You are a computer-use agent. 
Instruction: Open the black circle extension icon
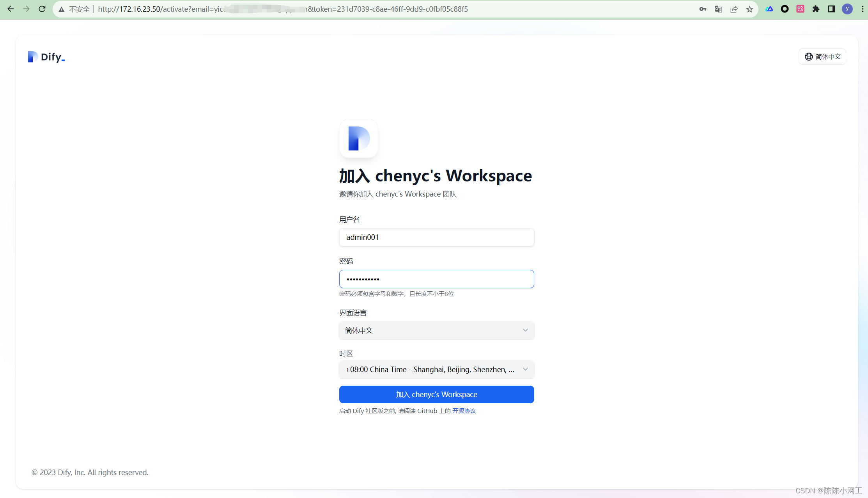785,9
